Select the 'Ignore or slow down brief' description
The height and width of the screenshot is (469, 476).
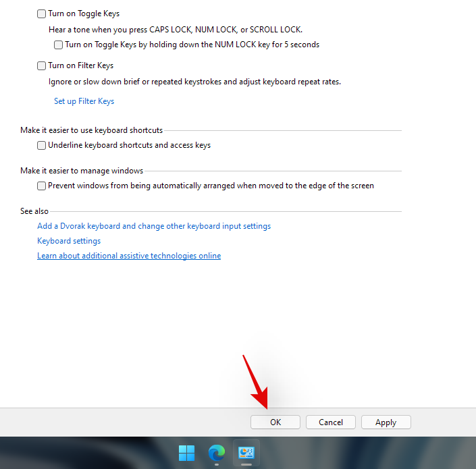194,82
